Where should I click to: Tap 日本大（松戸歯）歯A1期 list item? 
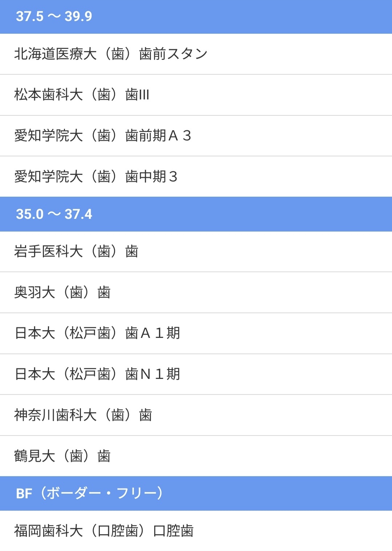point(97,333)
